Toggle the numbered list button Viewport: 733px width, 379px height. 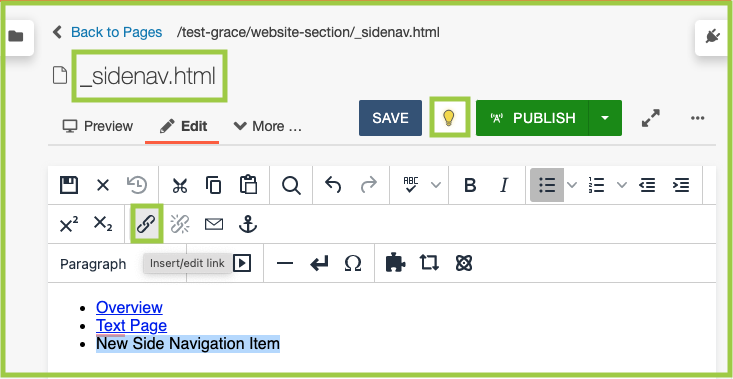pos(596,185)
